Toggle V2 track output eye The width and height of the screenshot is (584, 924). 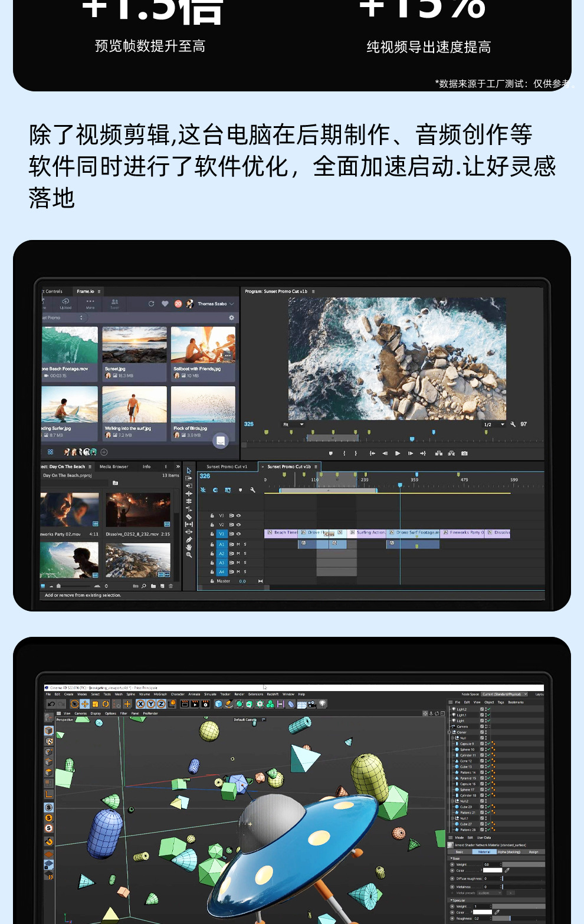pyautogui.click(x=238, y=525)
